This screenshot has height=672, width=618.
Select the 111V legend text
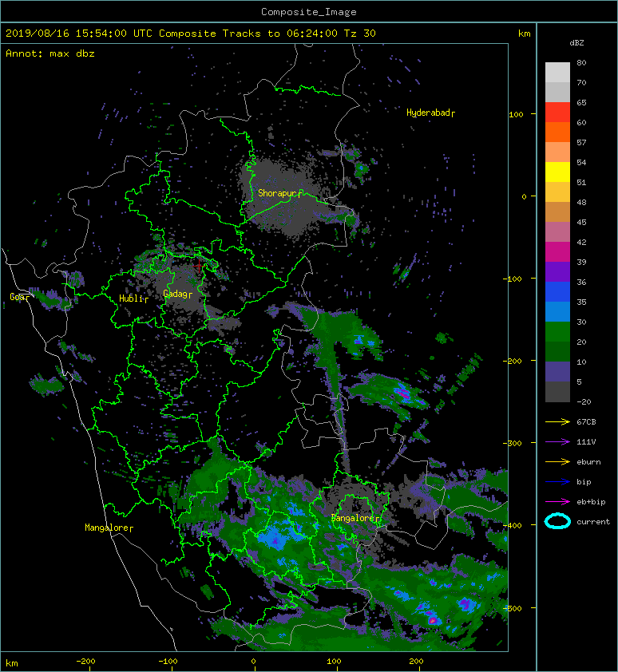click(x=586, y=442)
